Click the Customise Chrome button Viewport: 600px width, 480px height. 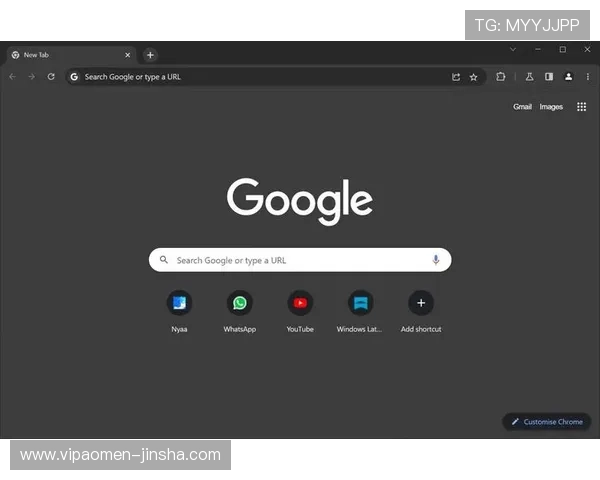pyautogui.click(x=547, y=422)
